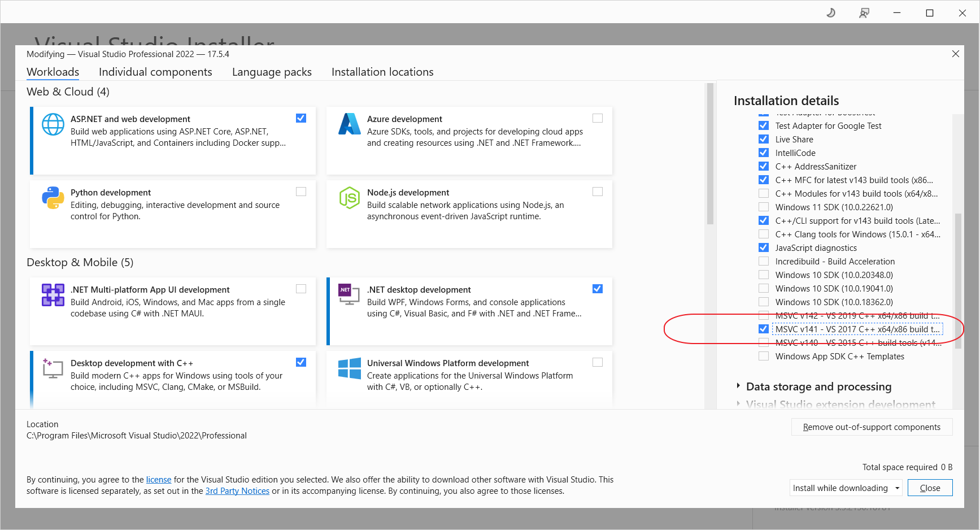
Task: Uncheck C++/CLI support for v143 build tools
Action: pos(764,220)
